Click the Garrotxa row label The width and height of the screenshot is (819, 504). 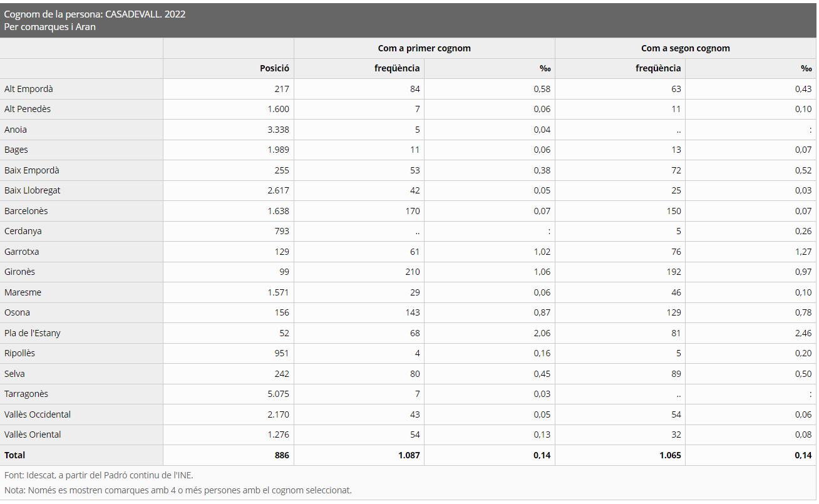pos(21,252)
